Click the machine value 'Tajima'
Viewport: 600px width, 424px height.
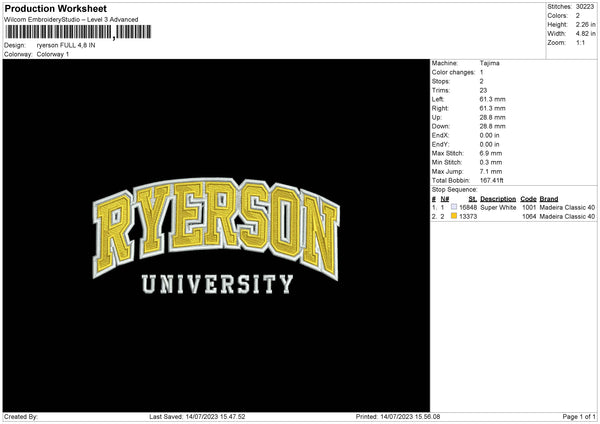(489, 63)
